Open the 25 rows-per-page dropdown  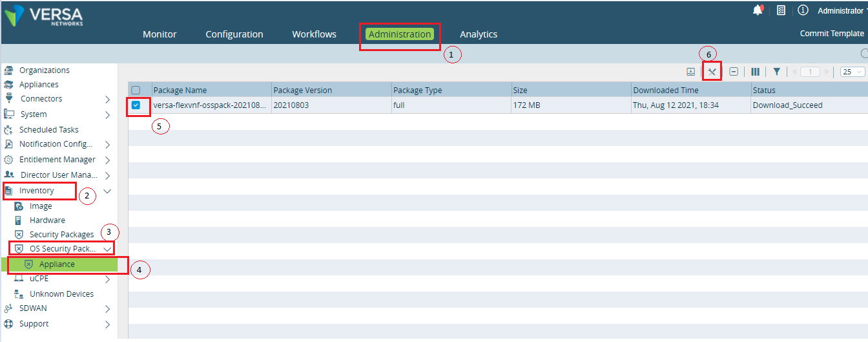click(x=853, y=72)
